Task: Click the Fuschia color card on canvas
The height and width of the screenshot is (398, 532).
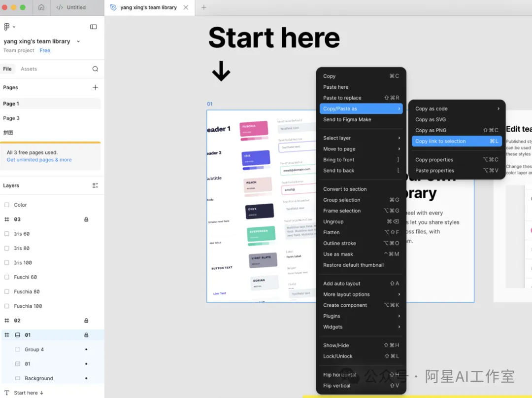Action: coord(254,128)
